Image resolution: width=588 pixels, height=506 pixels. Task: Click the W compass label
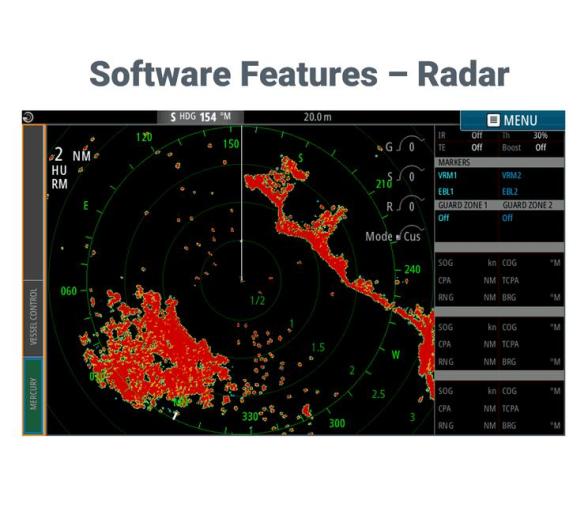[396, 355]
